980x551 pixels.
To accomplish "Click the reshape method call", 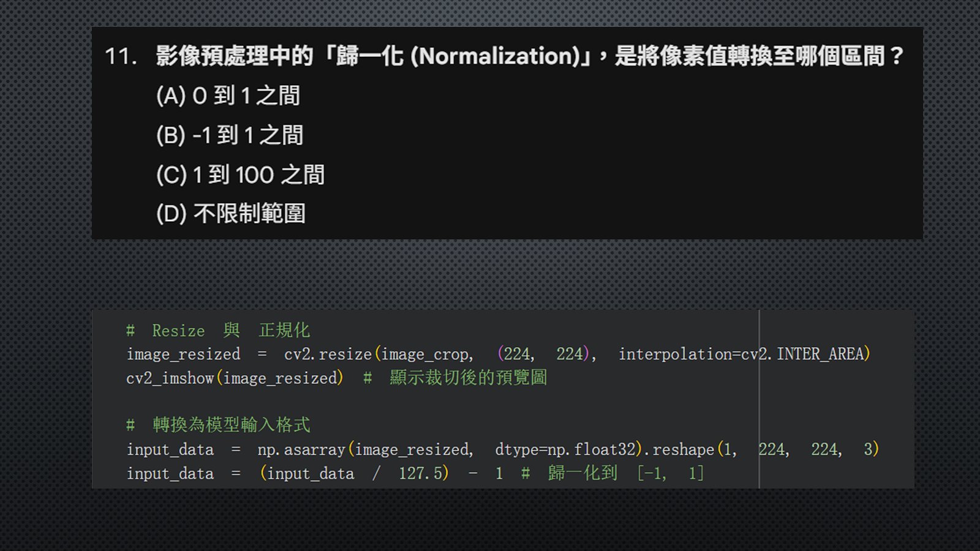I will [x=683, y=450].
